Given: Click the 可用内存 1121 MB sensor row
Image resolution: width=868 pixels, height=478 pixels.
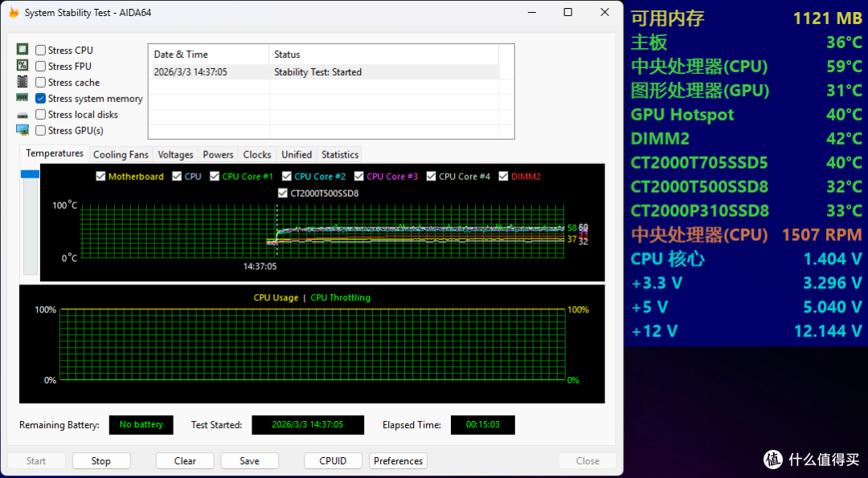Looking at the screenshot, I should (x=746, y=18).
